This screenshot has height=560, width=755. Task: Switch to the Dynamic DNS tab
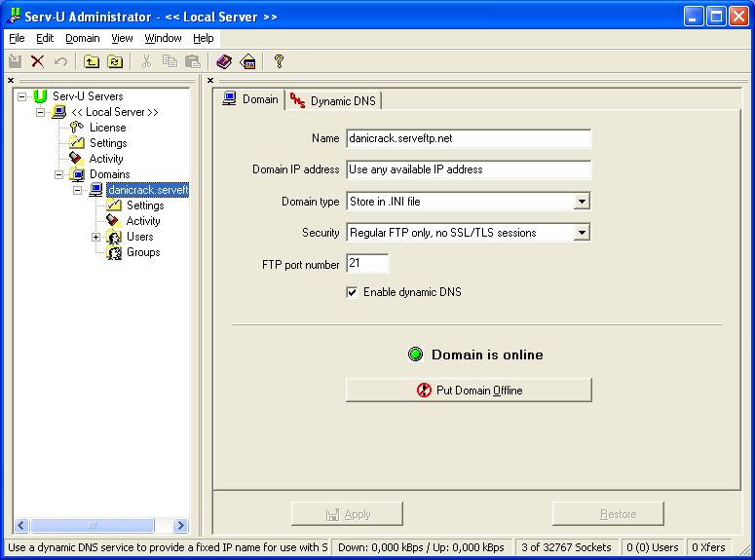coord(334,100)
